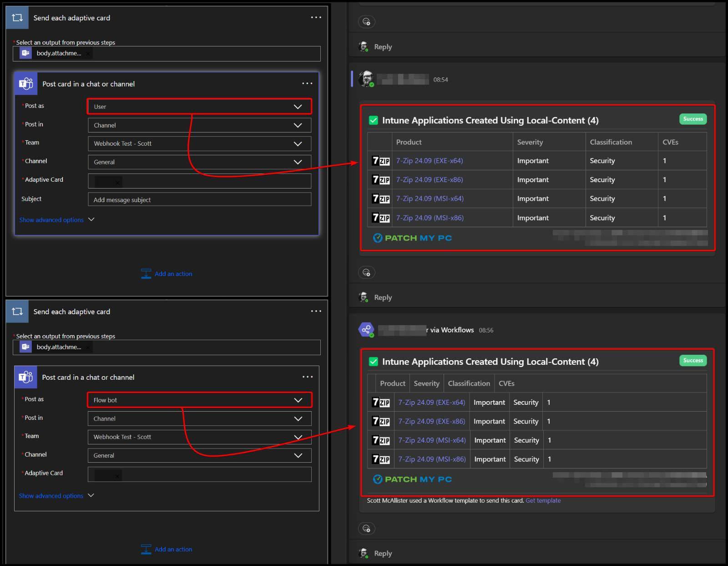The width and height of the screenshot is (728, 566).
Task: Open ellipsis menu of top 'Post card in a chat or channel' action
Action: pyautogui.click(x=307, y=83)
